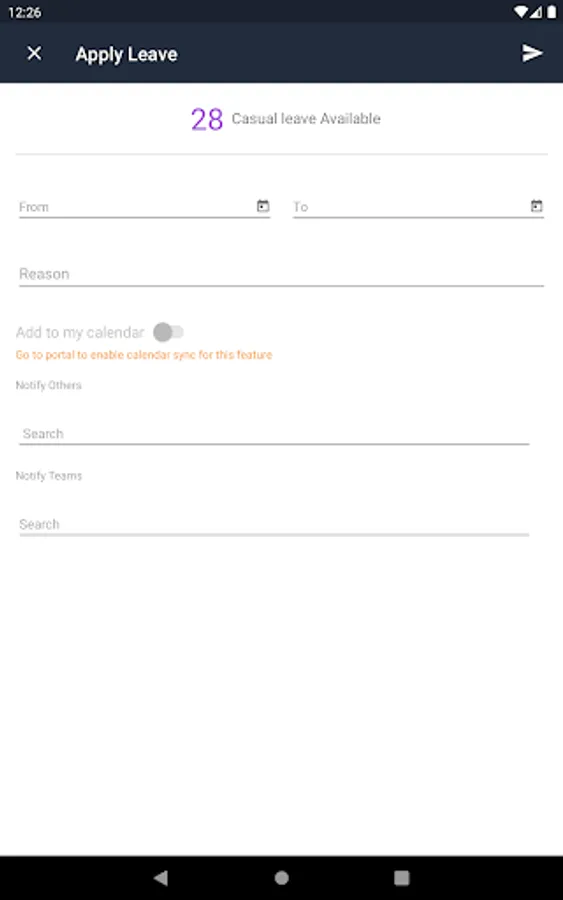Open the portal calendar sync link
The height and width of the screenshot is (900, 563).
click(x=143, y=355)
